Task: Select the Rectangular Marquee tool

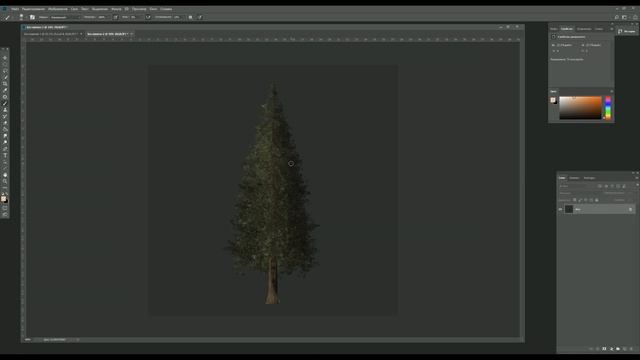Action: (x=5, y=64)
